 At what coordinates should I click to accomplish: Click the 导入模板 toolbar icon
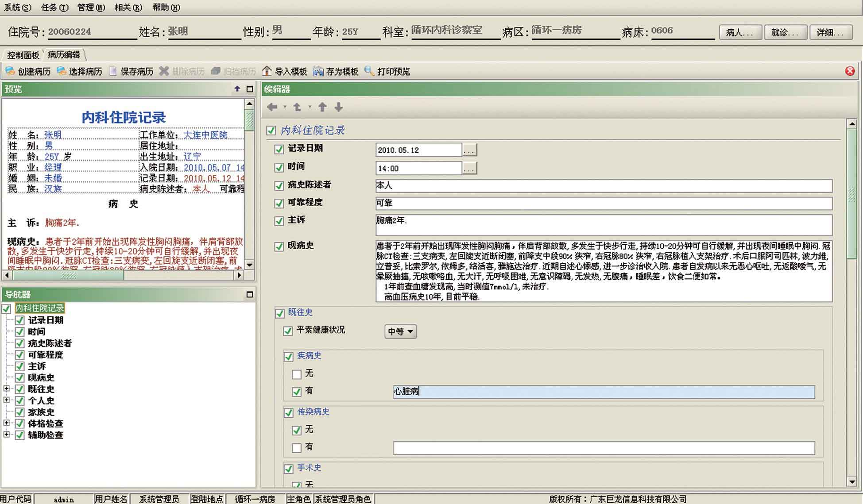[x=267, y=71]
